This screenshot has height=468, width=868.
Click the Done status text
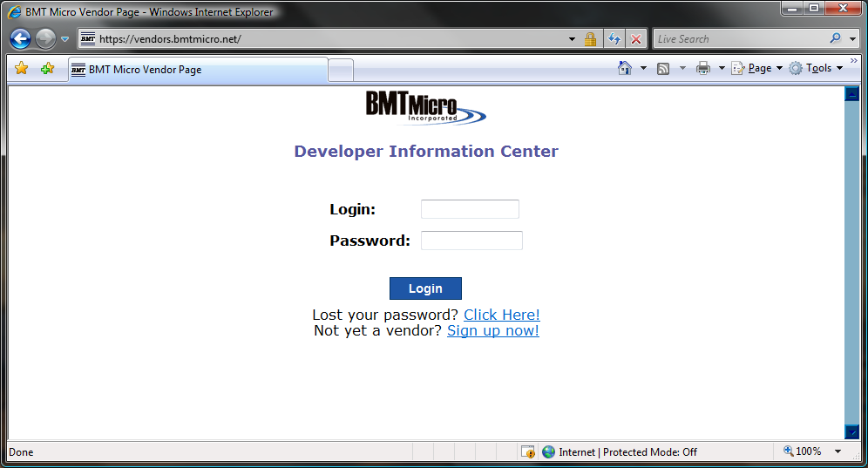click(21, 452)
